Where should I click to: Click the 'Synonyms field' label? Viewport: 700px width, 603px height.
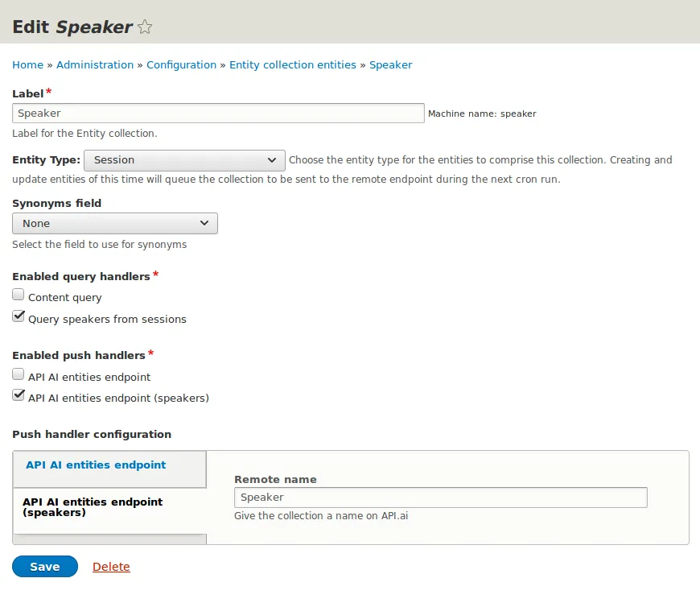(56, 203)
